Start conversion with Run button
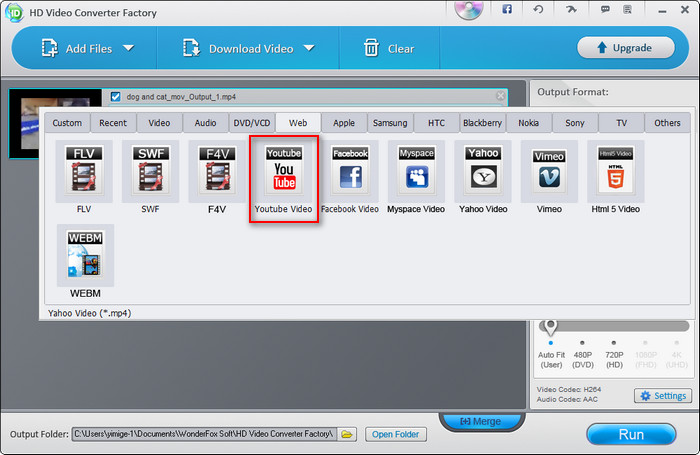700x455 pixels. coord(631,434)
